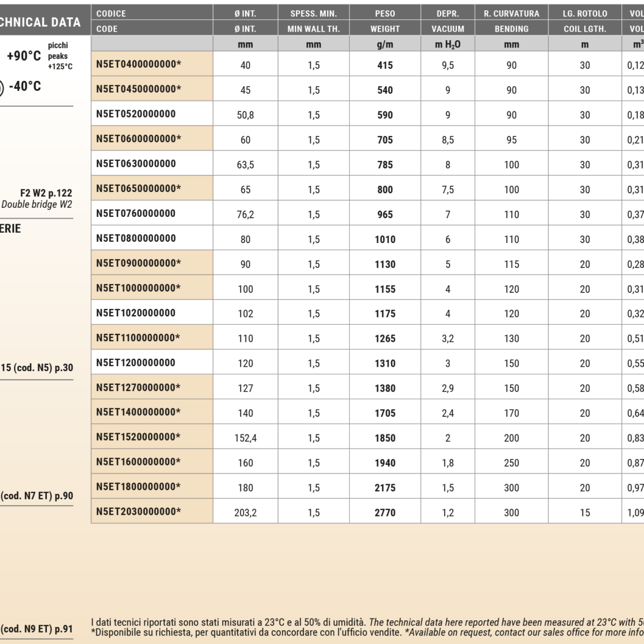
Task: Select product code N5ET0400000000*
Action: [138, 64]
